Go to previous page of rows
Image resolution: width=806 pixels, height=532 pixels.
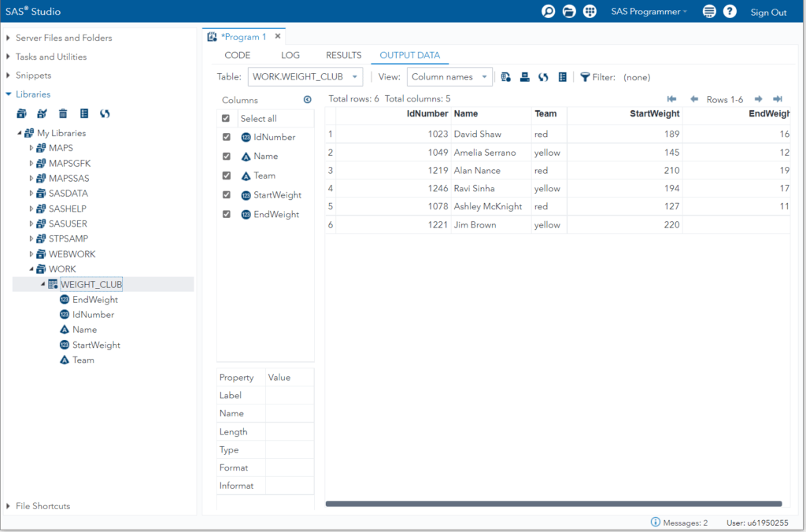[x=694, y=99]
